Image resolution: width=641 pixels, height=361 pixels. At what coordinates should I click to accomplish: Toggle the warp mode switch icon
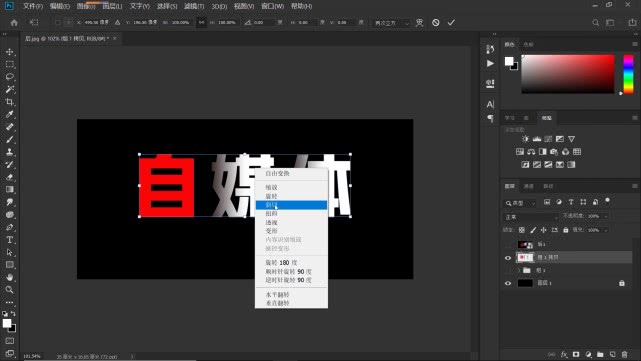419,22
